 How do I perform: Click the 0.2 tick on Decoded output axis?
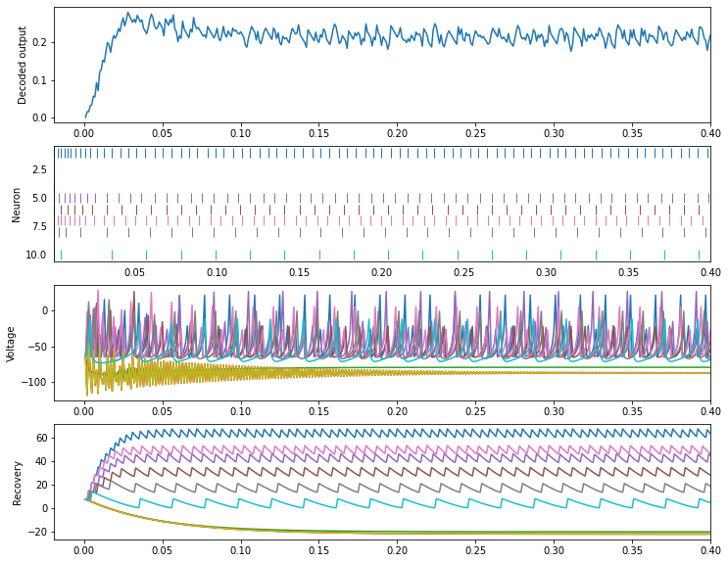point(37,42)
